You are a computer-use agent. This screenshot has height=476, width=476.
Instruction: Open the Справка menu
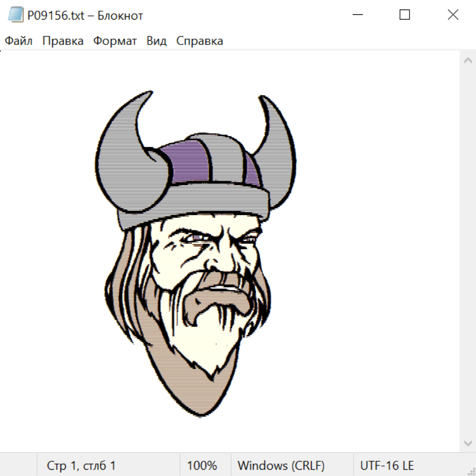[199, 41]
